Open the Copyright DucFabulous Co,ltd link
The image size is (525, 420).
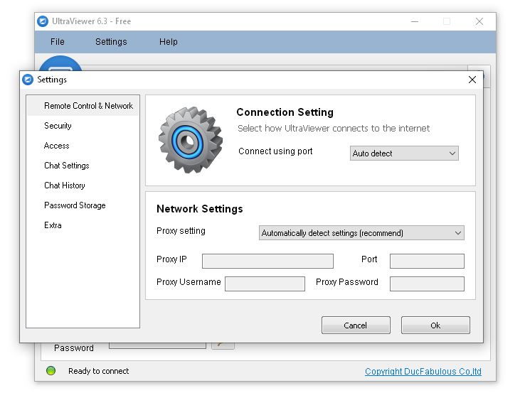[x=423, y=371]
